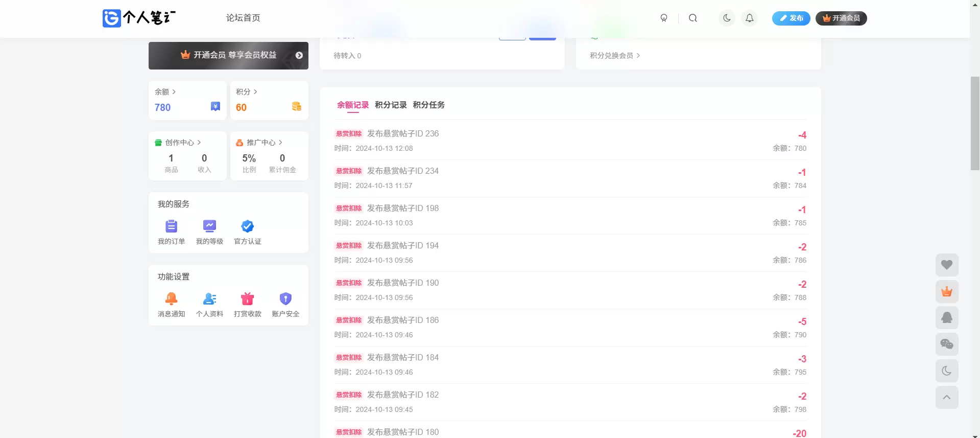980x438 pixels.
Task: Click the floating heart icon
Action: click(947, 265)
